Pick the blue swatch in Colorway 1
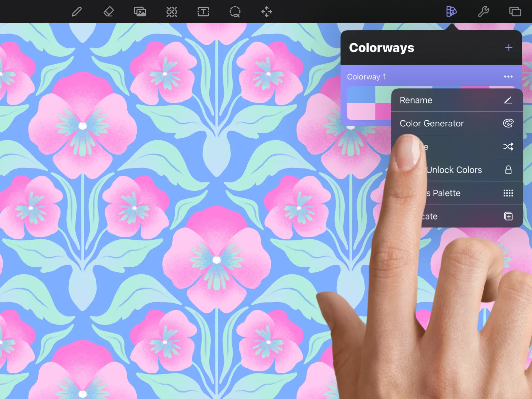Viewport: 532px width, 399px height. click(x=361, y=95)
